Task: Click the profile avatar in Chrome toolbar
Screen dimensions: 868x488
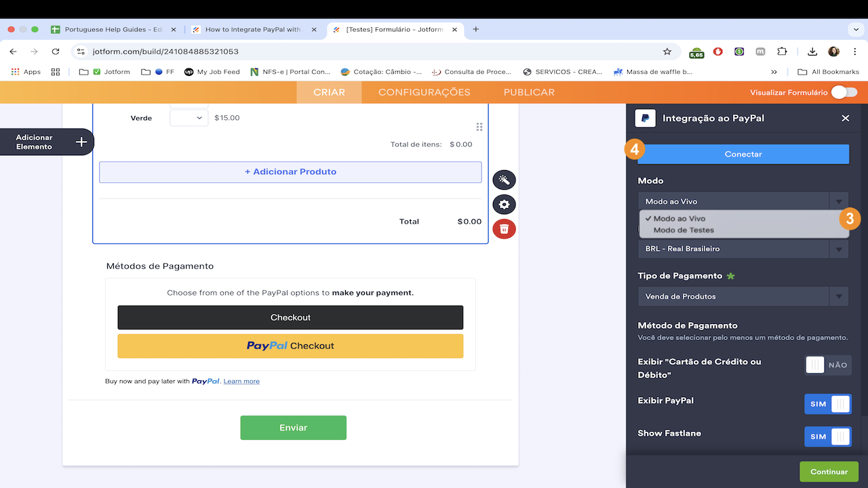Action: [833, 52]
